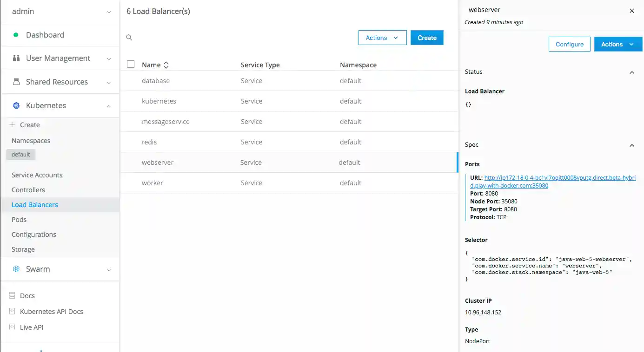This screenshot has height=352, width=644.
Task: Open the Actions dropdown above the table
Action: click(382, 38)
